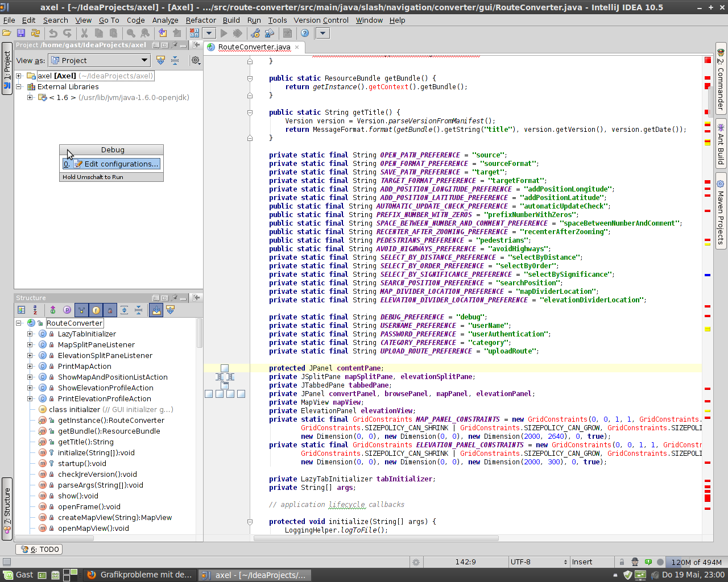Open the Ant Build side tab
The height and width of the screenshot is (582, 728).
pos(721,144)
